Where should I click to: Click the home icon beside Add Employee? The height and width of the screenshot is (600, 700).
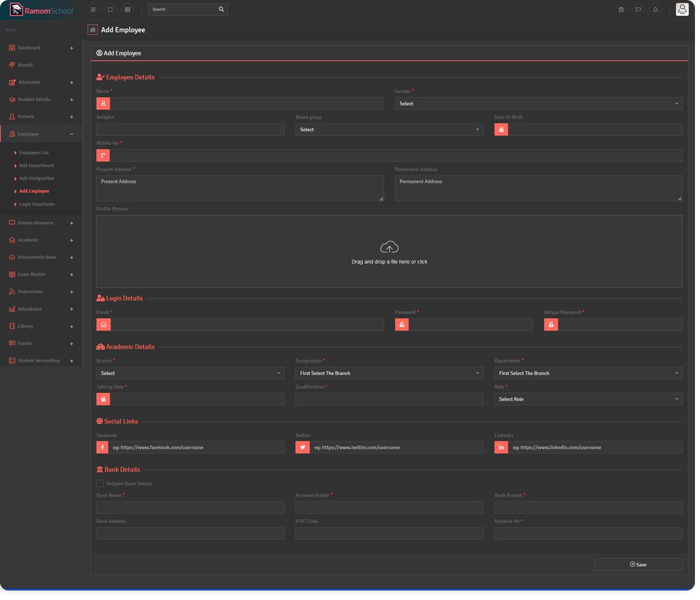[x=93, y=30]
